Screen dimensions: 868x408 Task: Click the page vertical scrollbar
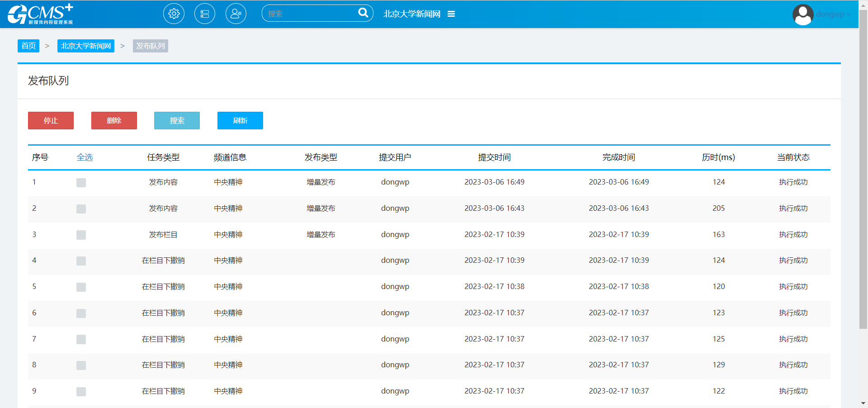(x=863, y=181)
